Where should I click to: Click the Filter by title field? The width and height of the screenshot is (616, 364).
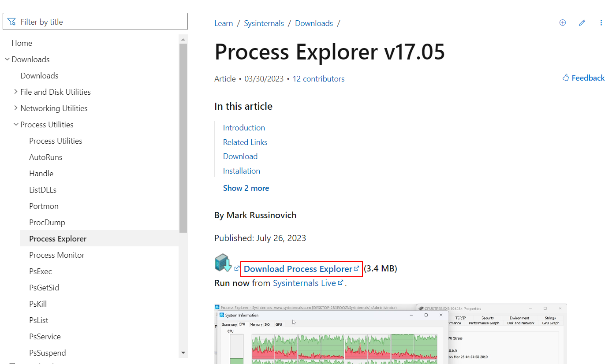tap(95, 22)
